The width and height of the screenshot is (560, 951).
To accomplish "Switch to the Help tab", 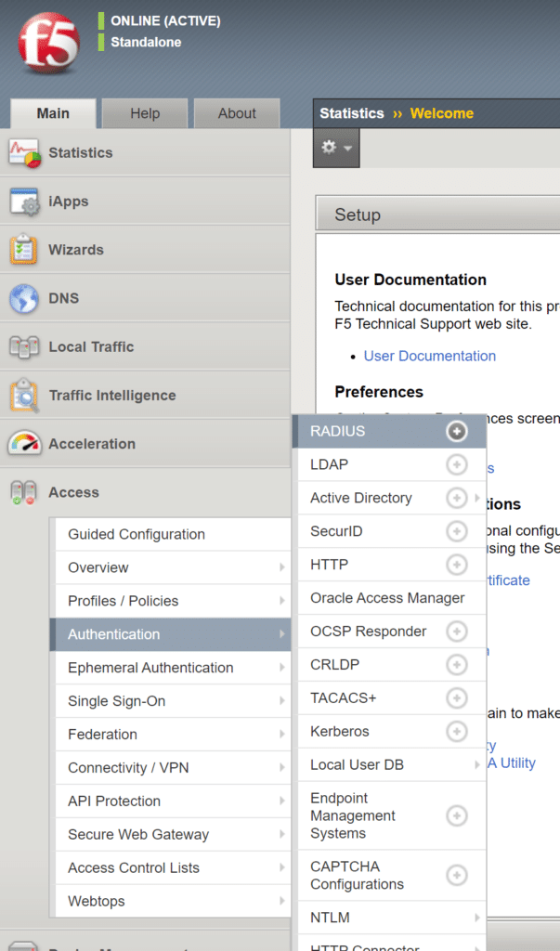I will (145, 113).
